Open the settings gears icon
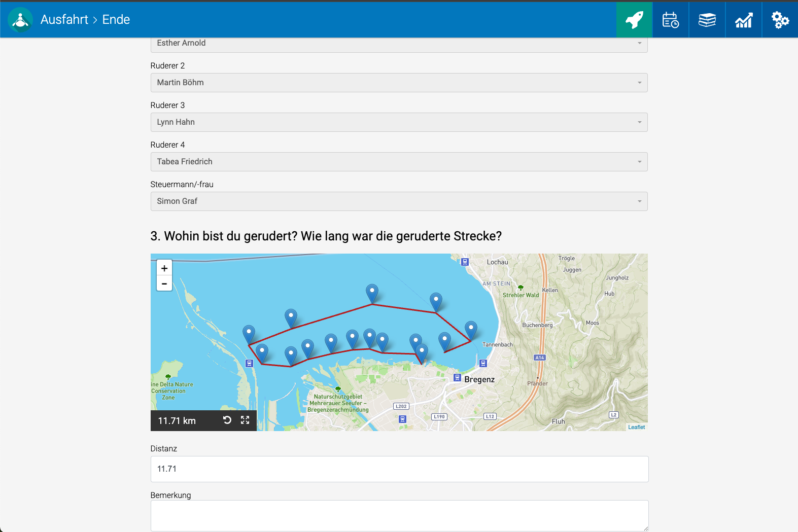798x532 pixels. click(780, 20)
